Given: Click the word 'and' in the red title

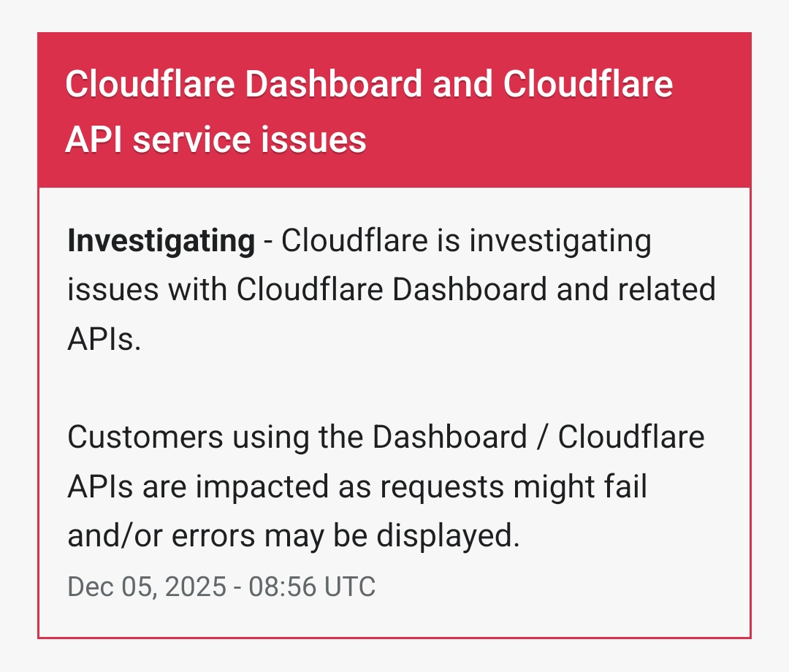Looking at the screenshot, I should 461,85.
